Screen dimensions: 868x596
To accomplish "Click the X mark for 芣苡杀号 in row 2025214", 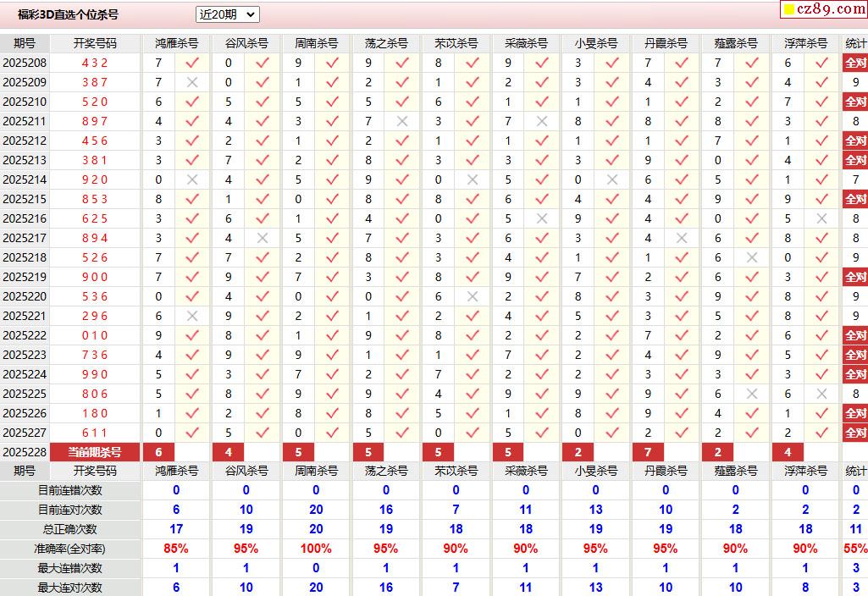I will (473, 179).
